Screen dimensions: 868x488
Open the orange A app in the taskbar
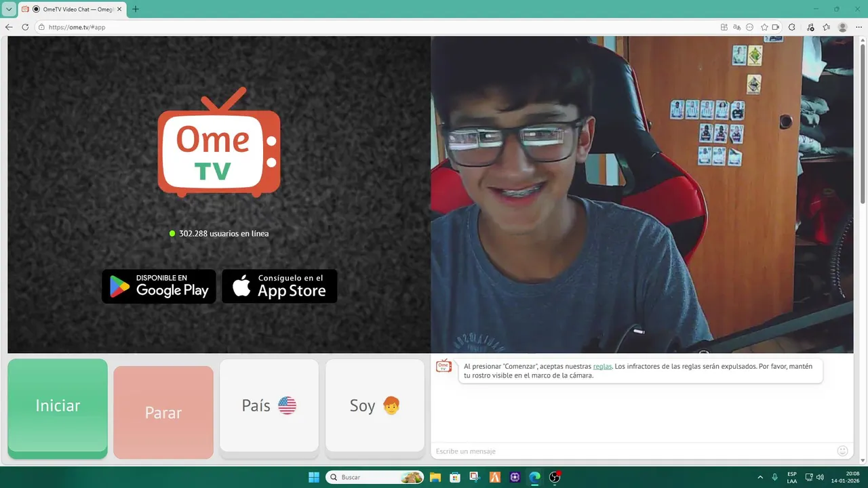point(495,477)
